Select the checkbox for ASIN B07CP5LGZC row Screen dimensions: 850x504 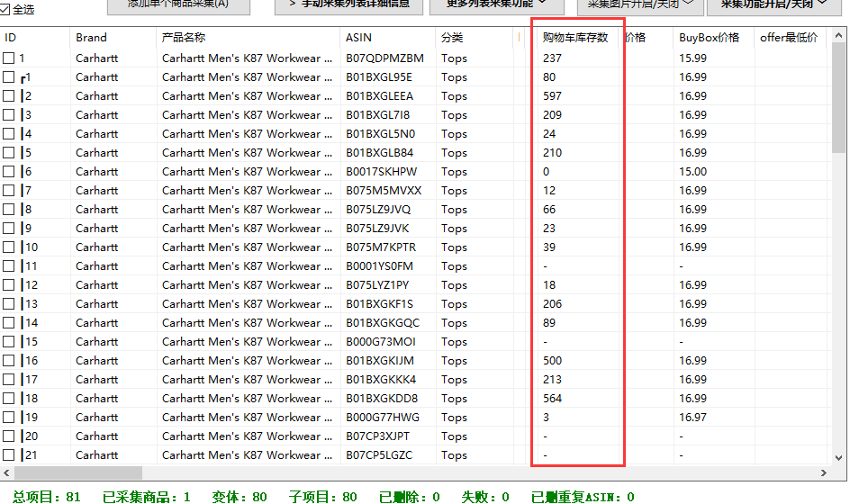(8, 455)
